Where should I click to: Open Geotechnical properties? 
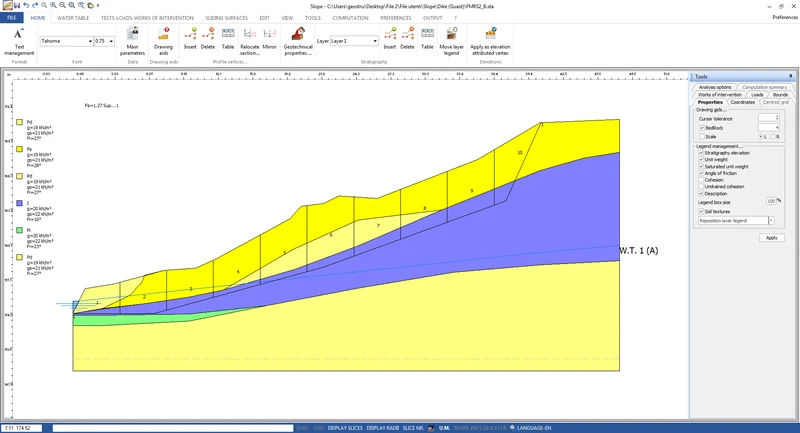[x=298, y=42]
